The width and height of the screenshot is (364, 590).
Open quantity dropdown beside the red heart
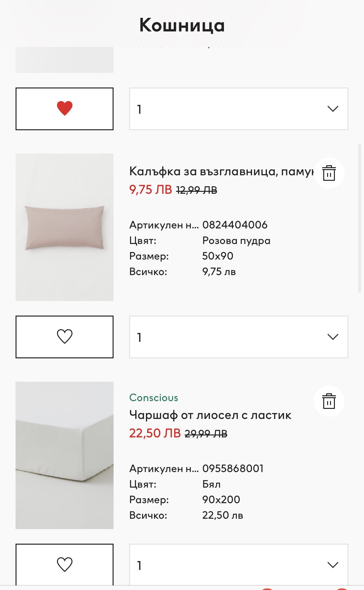[x=238, y=109]
